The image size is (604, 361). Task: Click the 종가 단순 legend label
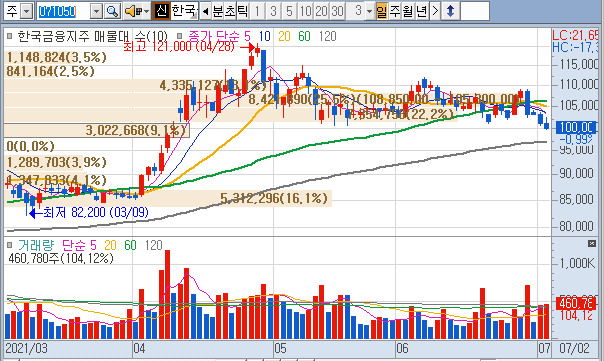[213, 36]
